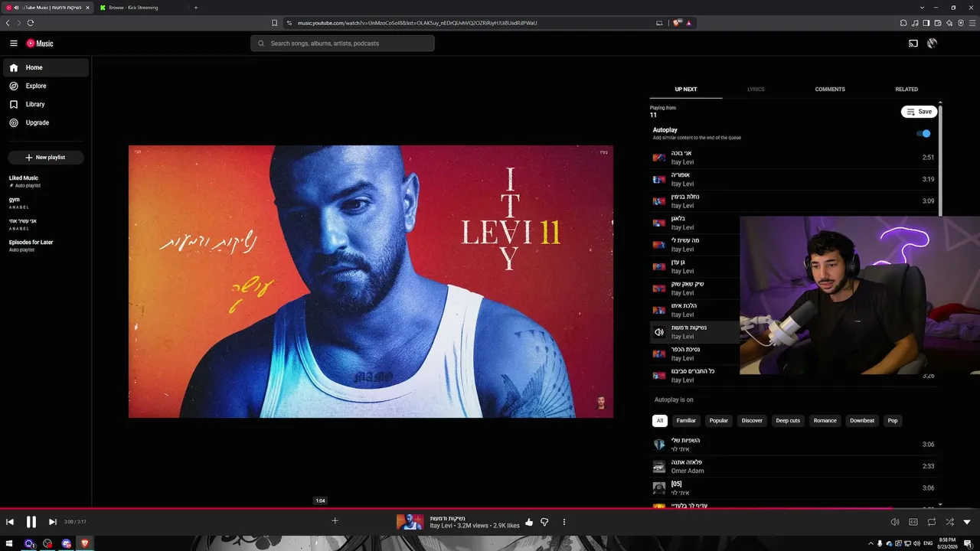Open the Windows Start menu
980x551 pixels.
pos(11,543)
